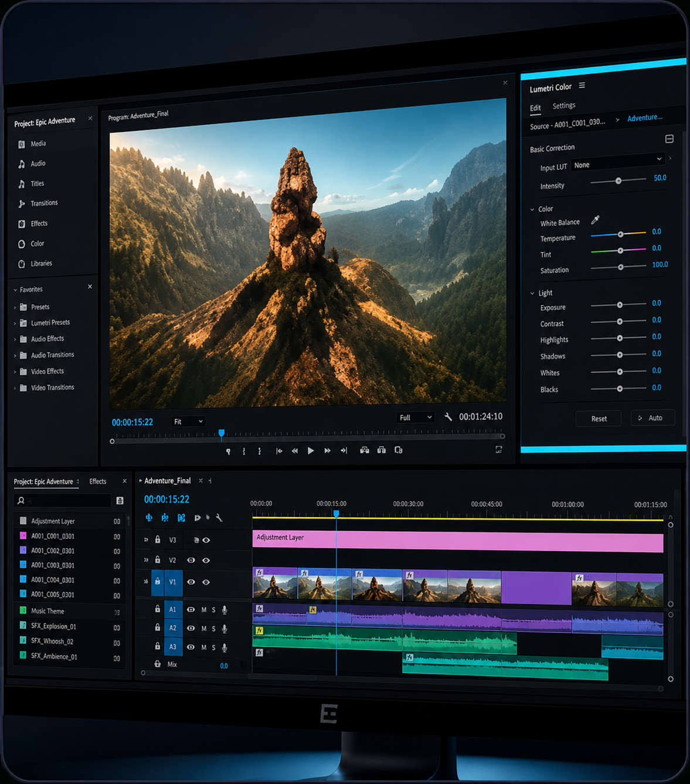Mute audio track A1
The height and width of the screenshot is (784, 690).
pyautogui.click(x=204, y=610)
